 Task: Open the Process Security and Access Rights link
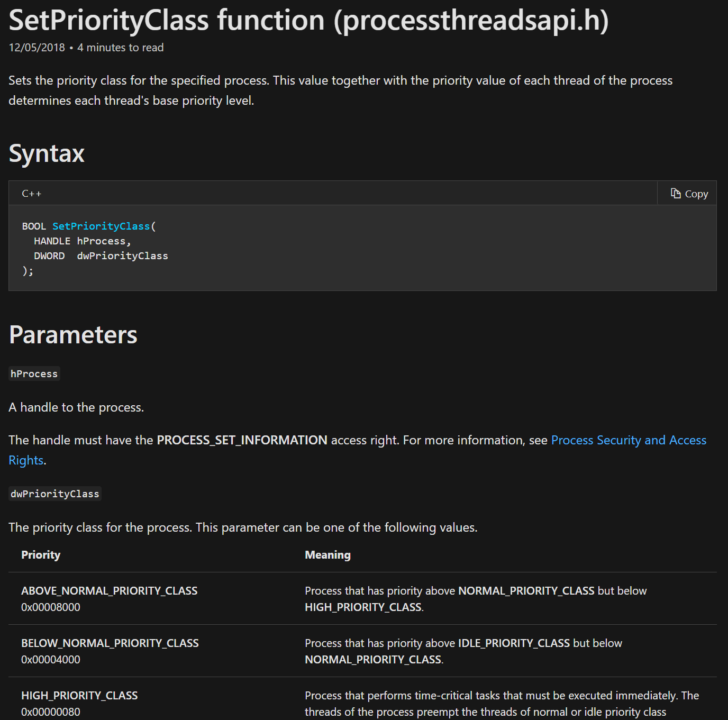(x=628, y=440)
